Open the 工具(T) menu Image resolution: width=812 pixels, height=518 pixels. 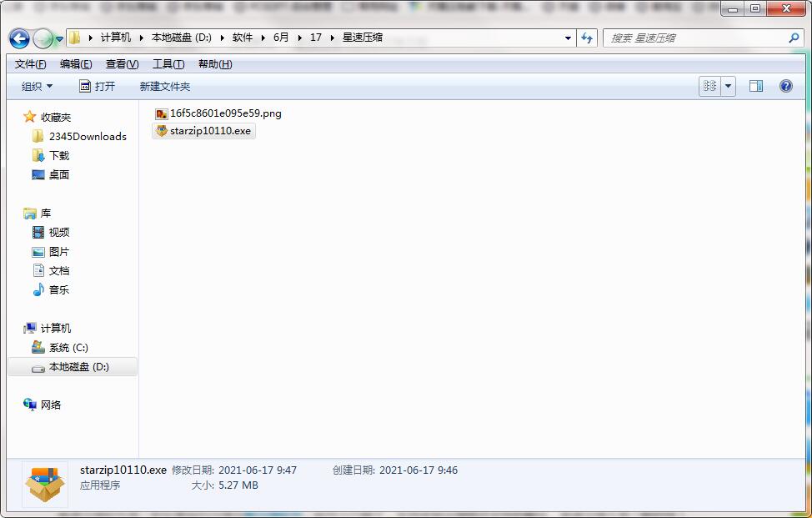(x=168, y=64)
